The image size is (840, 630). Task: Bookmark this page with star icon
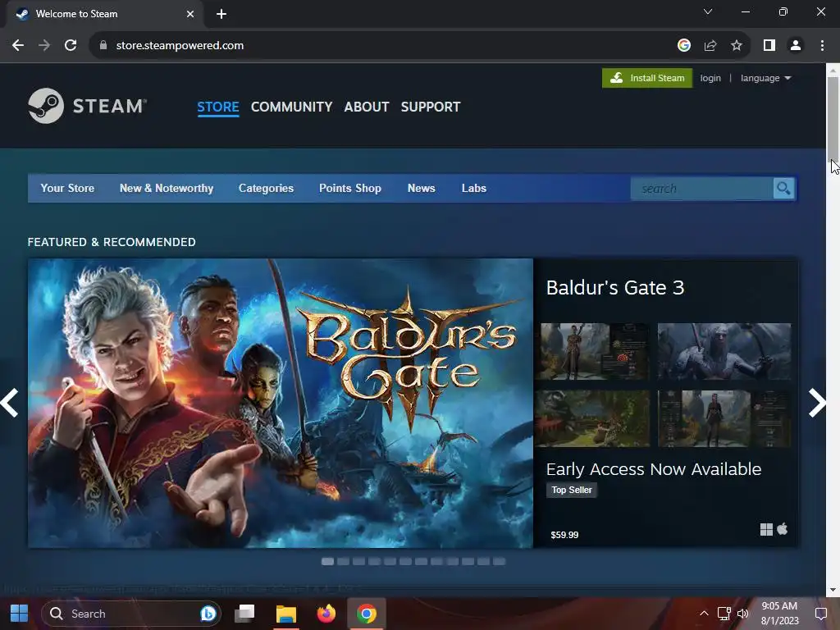click(737, 46)
